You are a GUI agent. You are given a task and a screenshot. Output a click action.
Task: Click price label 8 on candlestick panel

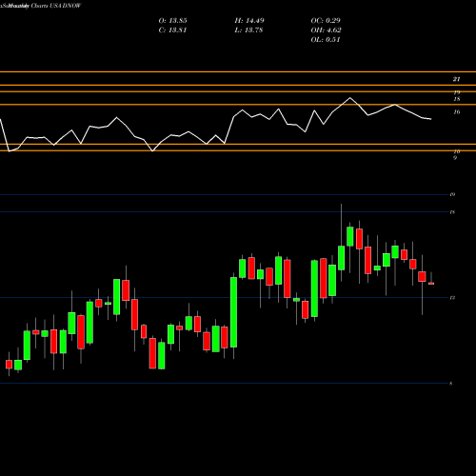coord(451,384)
